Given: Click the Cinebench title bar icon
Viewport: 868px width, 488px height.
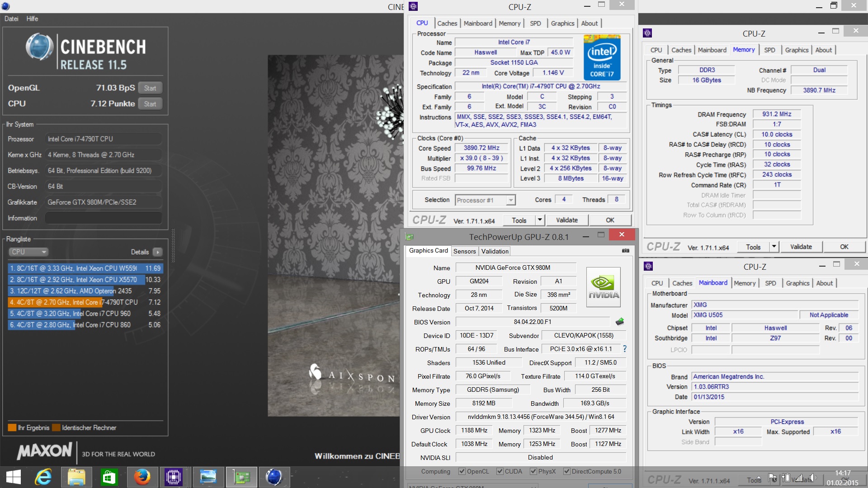Looking at the screenshot, I should coord(5,6).
